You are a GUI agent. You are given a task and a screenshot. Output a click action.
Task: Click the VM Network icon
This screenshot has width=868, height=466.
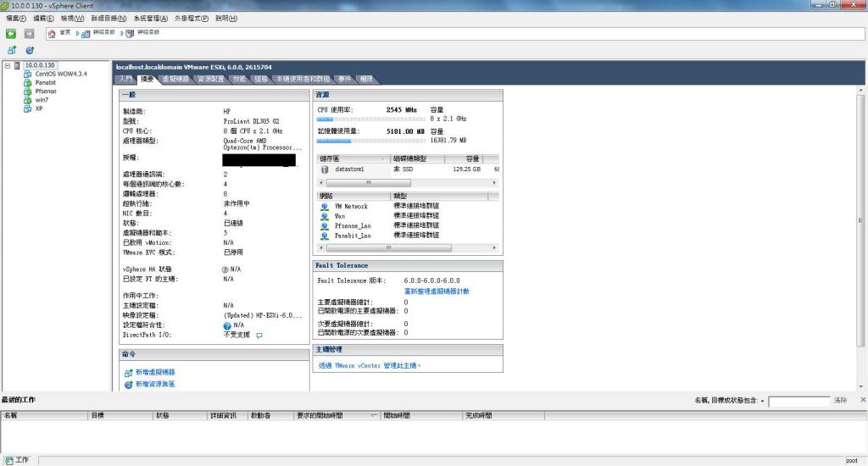tap(325, 207)
